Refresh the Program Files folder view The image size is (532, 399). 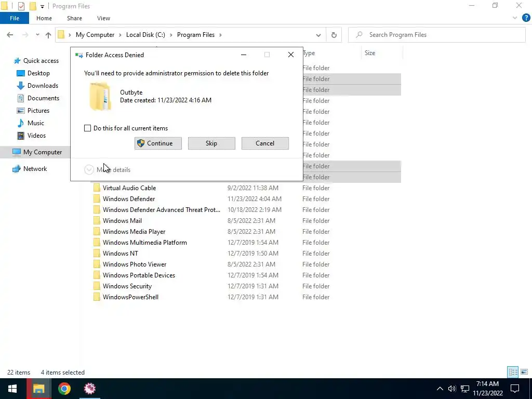point(334,35)
